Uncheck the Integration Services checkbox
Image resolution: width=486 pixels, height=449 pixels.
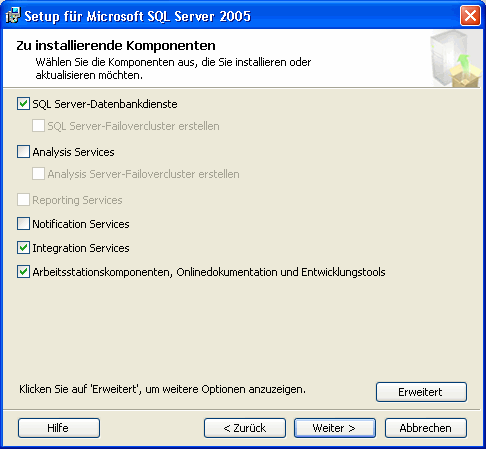[x=23, y=248]
